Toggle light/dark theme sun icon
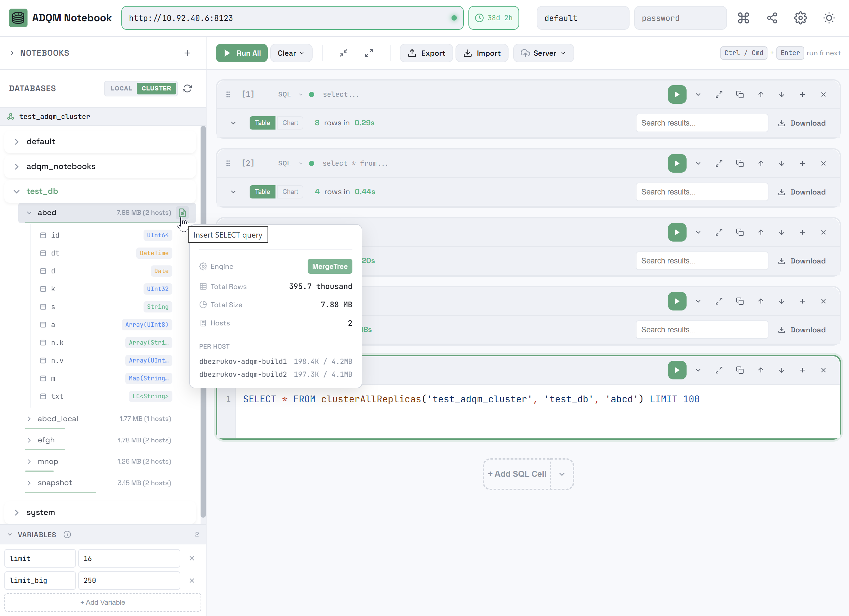This screenshot has height=616, width=849. pos(829,18)
